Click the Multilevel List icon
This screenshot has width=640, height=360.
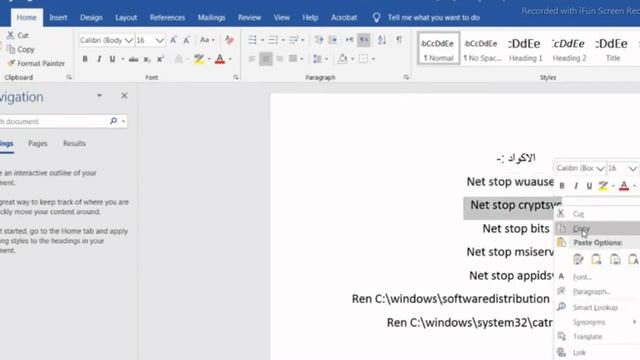point(293,40)
